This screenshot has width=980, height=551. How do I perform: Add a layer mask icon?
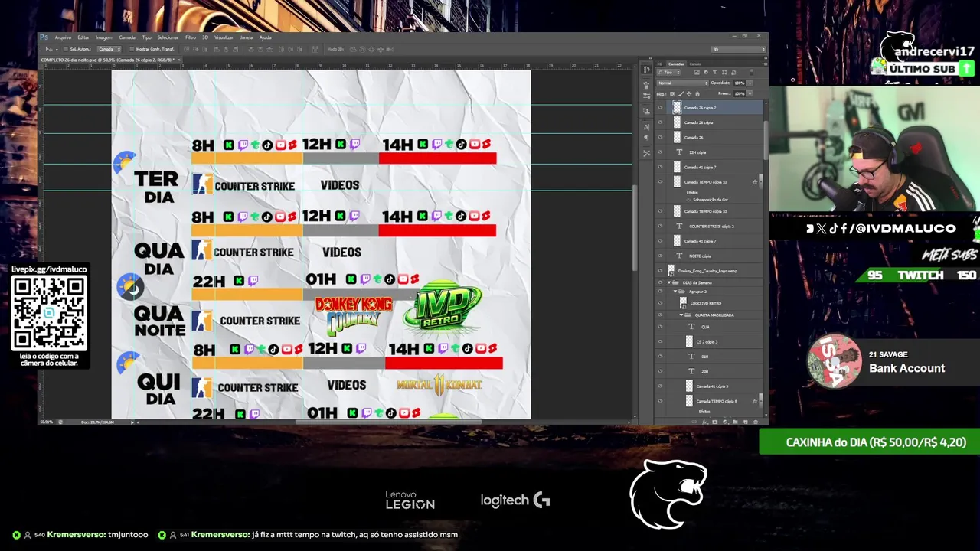coord(715,422)
